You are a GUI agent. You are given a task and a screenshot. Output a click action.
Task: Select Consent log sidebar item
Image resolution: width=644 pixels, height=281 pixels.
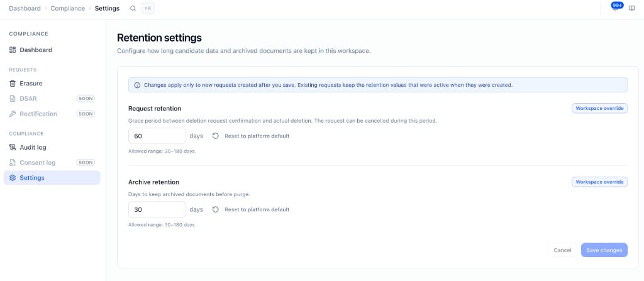pos(52,163)
